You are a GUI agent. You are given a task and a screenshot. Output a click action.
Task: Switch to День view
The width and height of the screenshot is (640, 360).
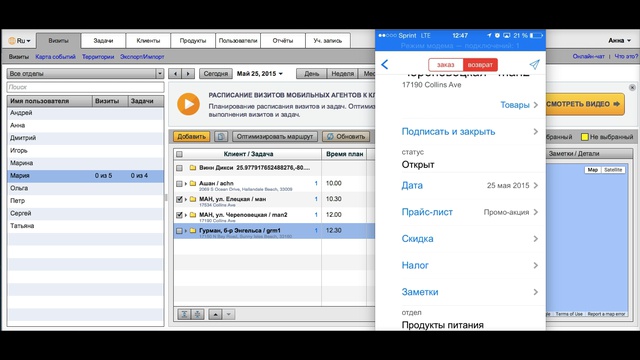(x=311, y=73)
